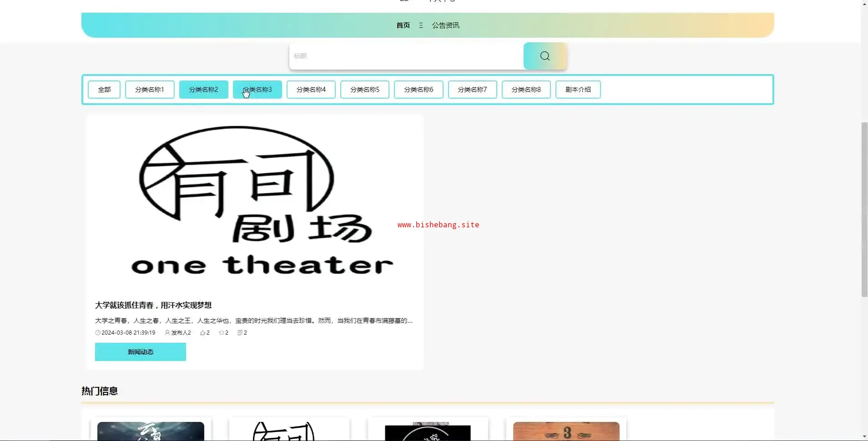The height and width of the screenshot is (441, 868).
Task: Click the comment count icon
Action: (x=240, y=333)
